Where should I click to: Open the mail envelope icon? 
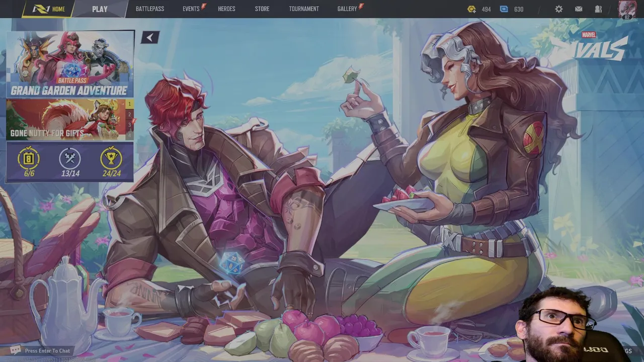(x=579, y=9)
